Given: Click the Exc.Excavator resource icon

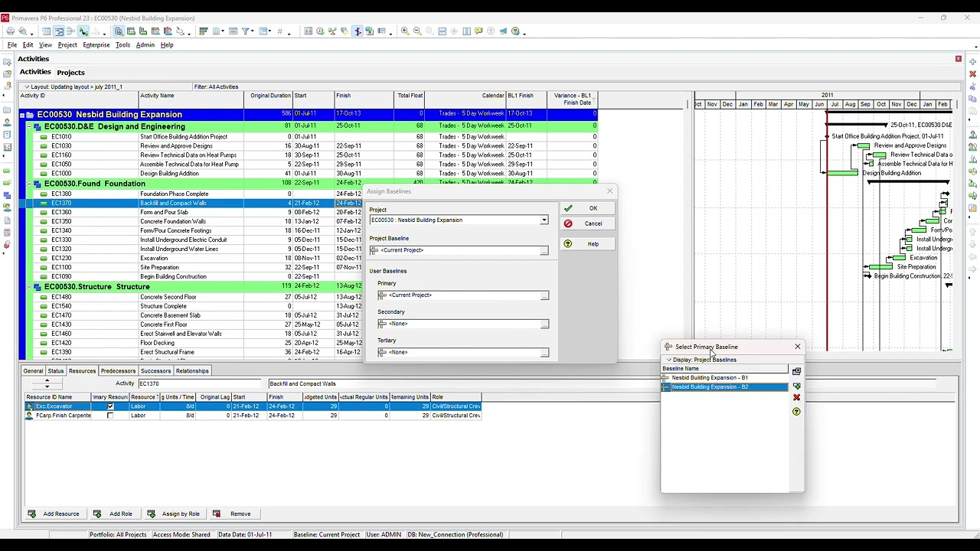Looking at the screenshot, I should pos(29,406).
